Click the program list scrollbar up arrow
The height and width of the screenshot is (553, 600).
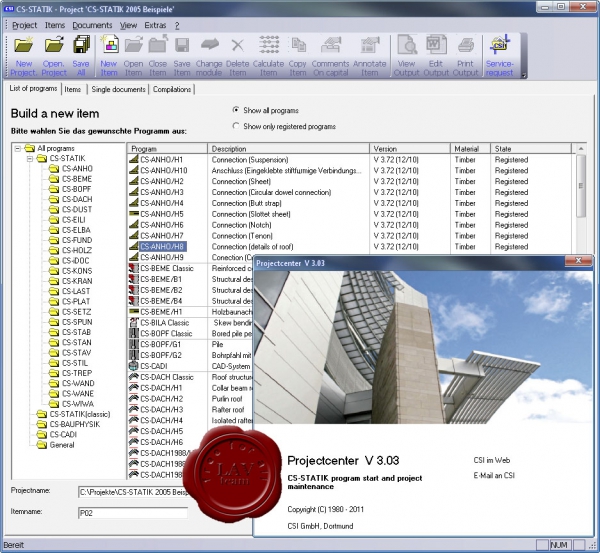click(581, 148)
